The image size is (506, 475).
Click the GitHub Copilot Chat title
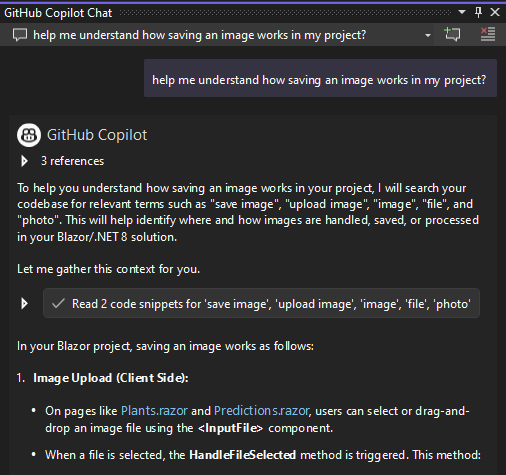click(x=58, y=13)
